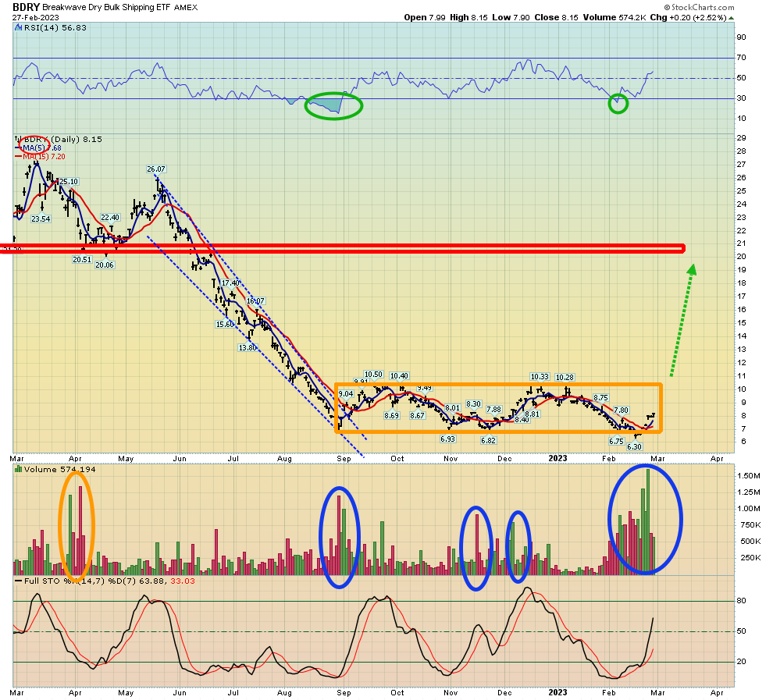Click the Volume 574,194 panel label
The height and width of the screenshot is (700, 773).
click(x=47, y=468)
